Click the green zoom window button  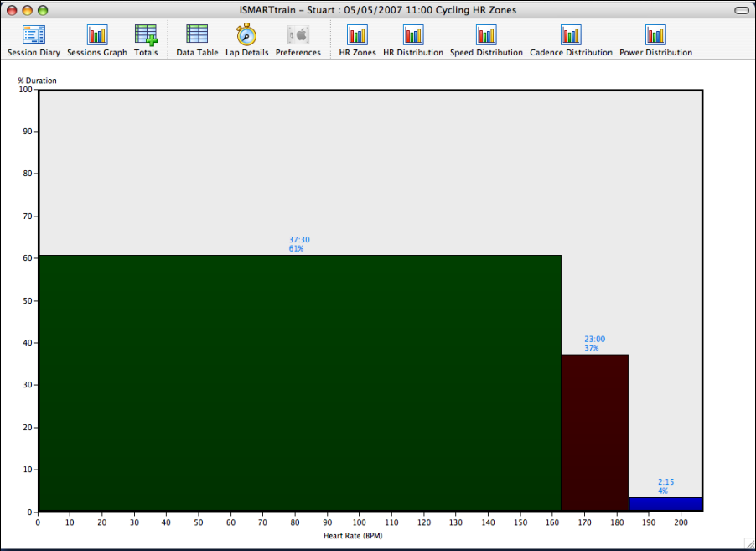coord(43,10)
